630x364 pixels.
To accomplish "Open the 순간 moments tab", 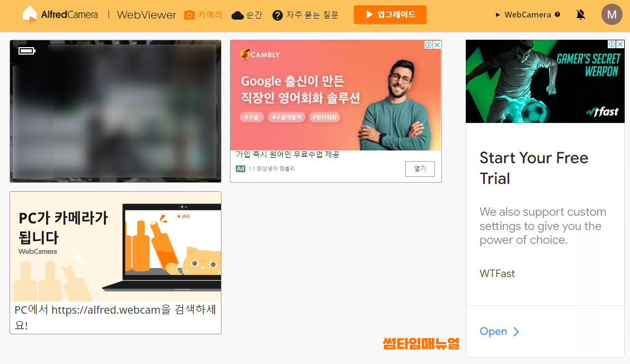I will pos(247,15).
